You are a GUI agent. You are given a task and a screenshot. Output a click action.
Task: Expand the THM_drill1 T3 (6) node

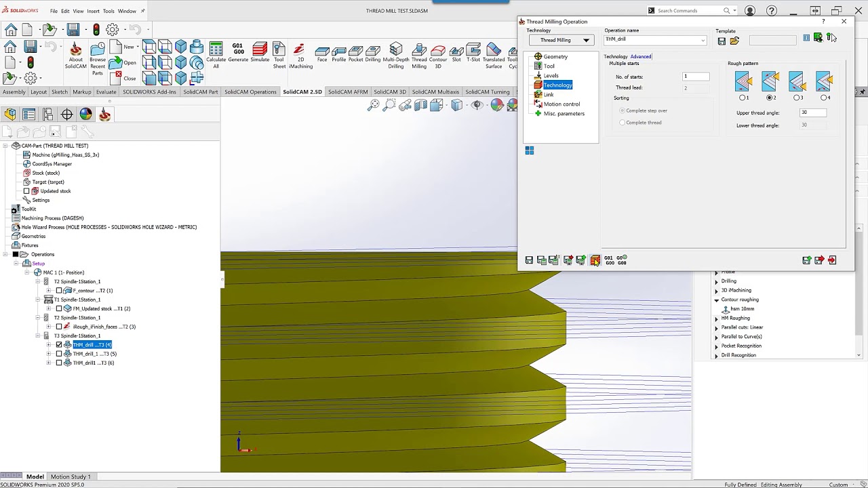pos(49,363)
